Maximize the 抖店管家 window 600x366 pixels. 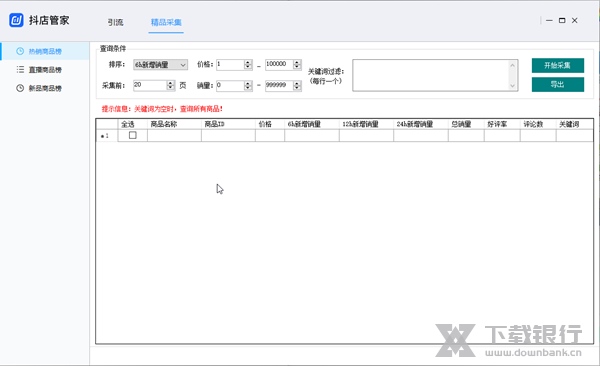click(562, 20)
